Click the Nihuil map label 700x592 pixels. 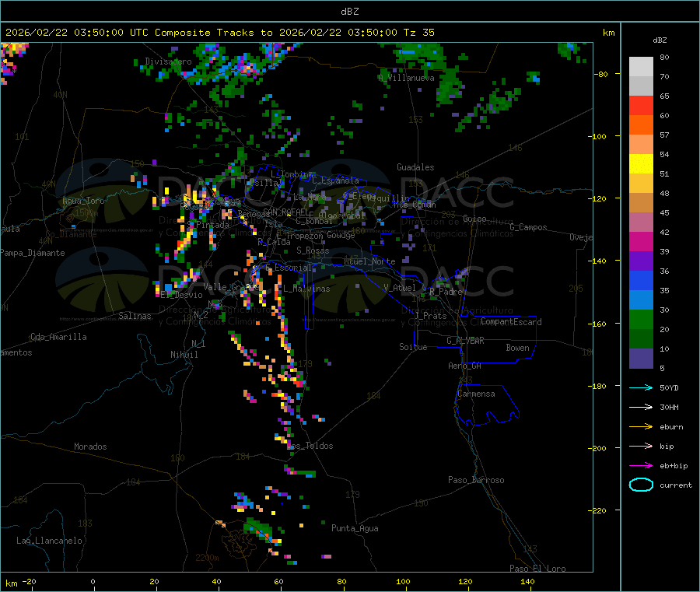[x=184, y=355]
